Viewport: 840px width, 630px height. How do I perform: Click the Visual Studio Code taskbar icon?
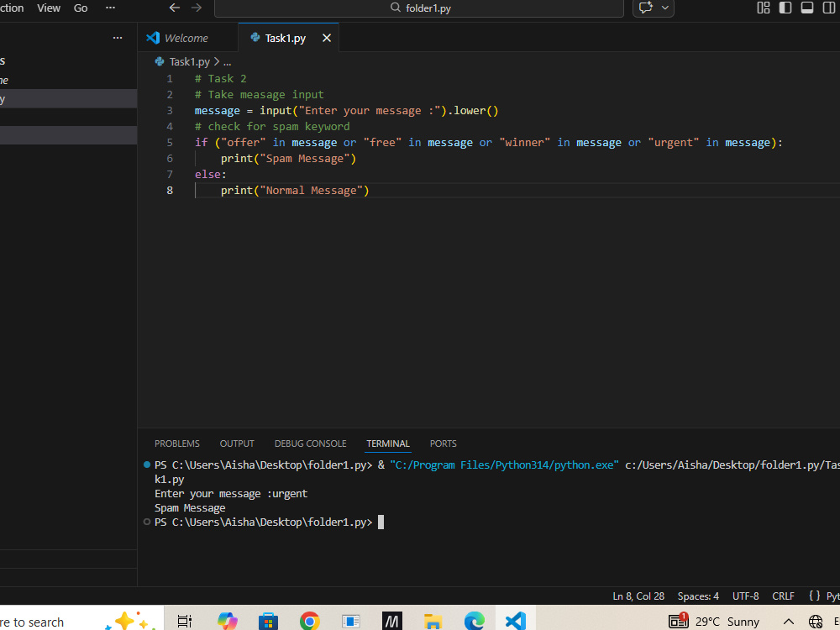pyautogui.click(x=515, y=621)
